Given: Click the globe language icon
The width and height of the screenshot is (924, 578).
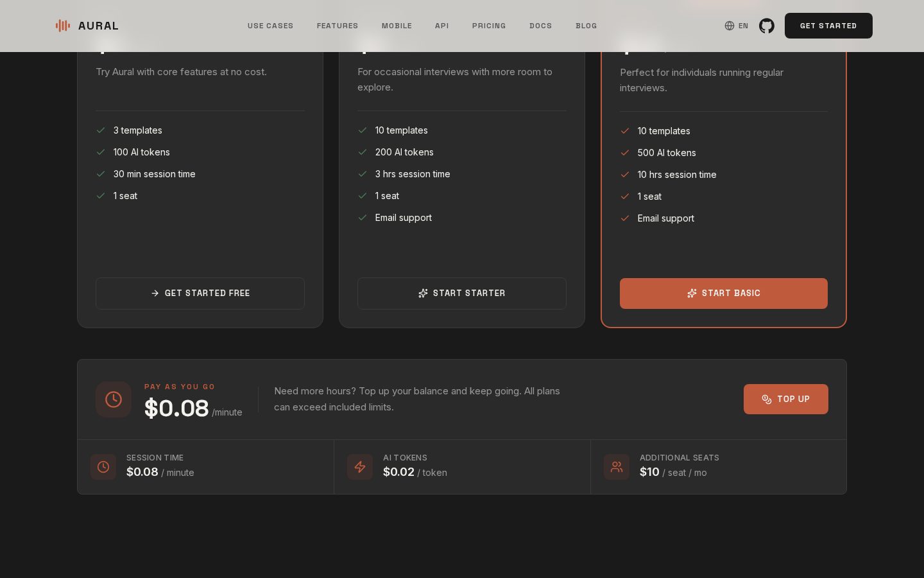Looking at the screenshot, I should (730, 26).
